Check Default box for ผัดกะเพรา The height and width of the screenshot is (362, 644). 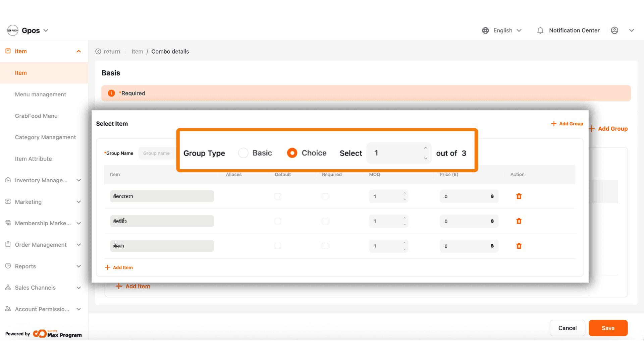(278, 196)
